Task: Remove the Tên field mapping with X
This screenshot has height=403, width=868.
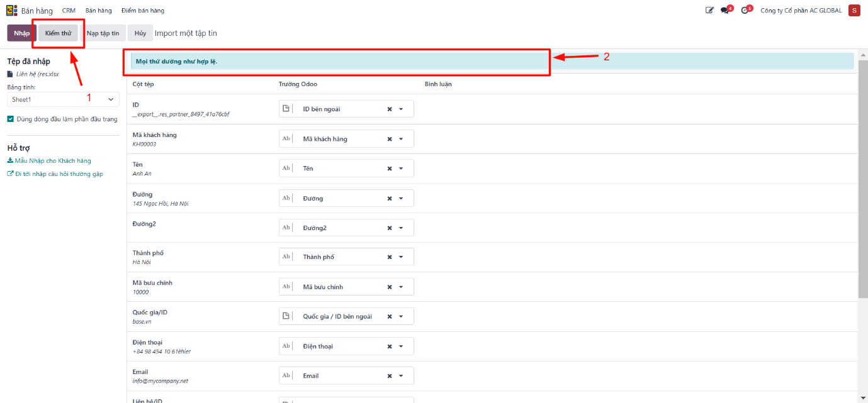Action: coord(390,168)
